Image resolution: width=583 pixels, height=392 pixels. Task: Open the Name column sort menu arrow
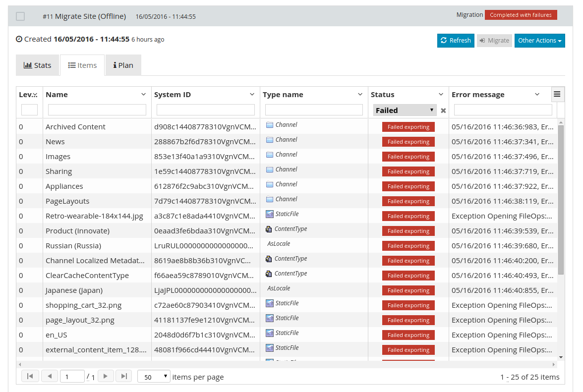pos(144,94)
